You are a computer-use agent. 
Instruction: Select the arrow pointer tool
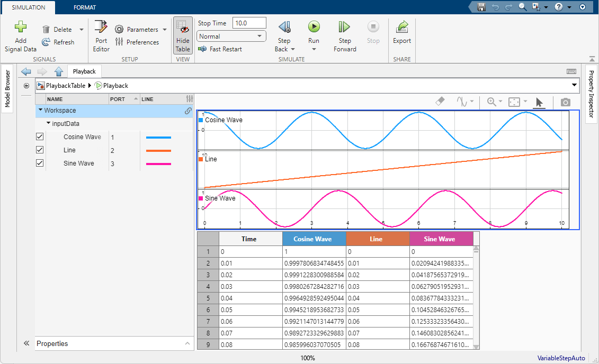coord(539,102)
